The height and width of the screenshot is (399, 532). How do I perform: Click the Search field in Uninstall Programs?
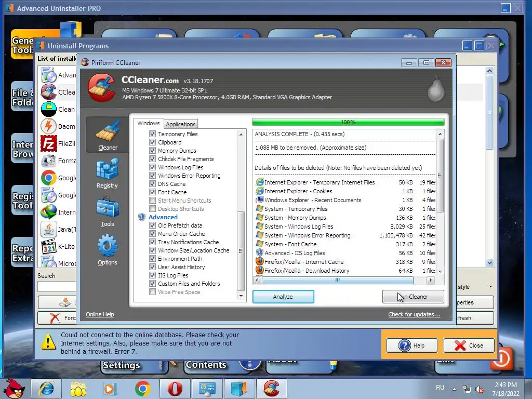point(57,287)
